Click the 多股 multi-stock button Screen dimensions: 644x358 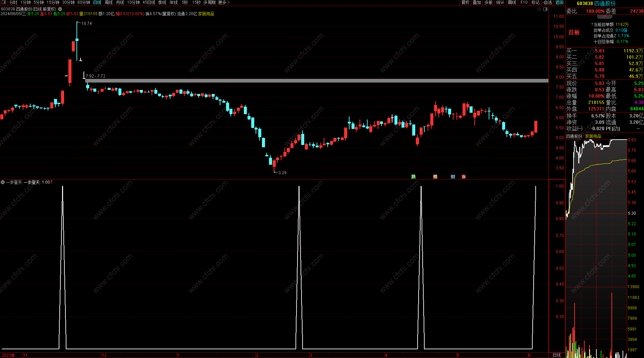pos(489,2)
